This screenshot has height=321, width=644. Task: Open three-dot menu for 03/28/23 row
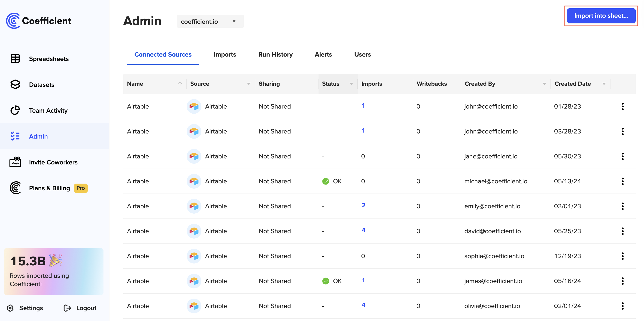(x=623, y=131)
